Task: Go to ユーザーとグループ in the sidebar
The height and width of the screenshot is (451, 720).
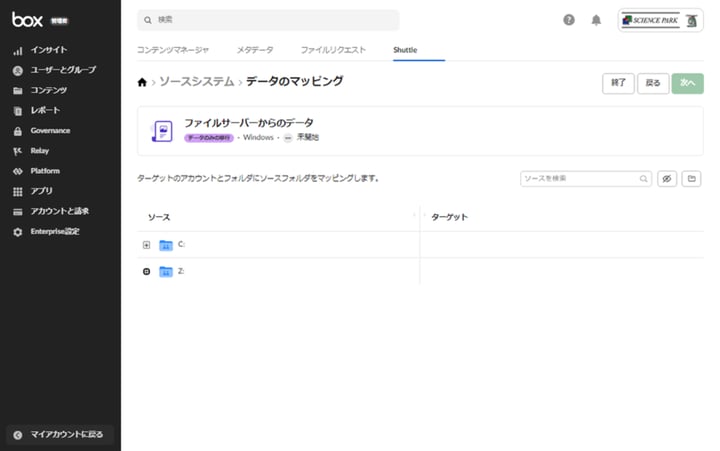Action: pos(62,70)
